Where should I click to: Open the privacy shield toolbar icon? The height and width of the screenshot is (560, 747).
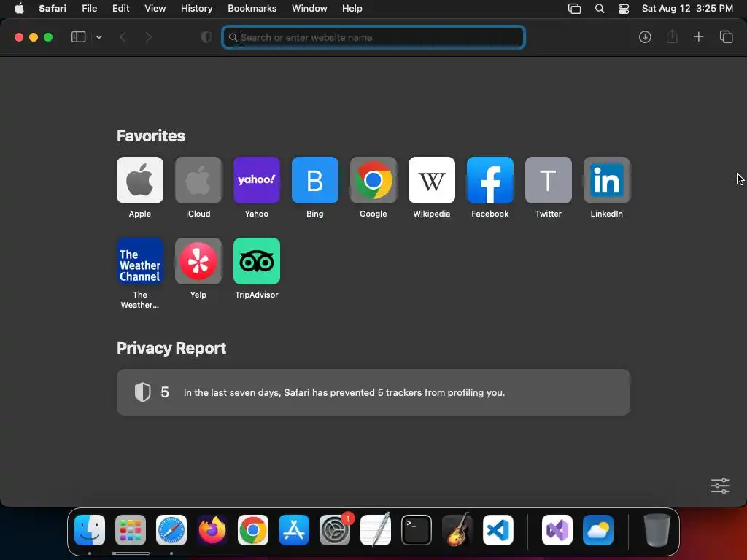click(x=206, y=37)
